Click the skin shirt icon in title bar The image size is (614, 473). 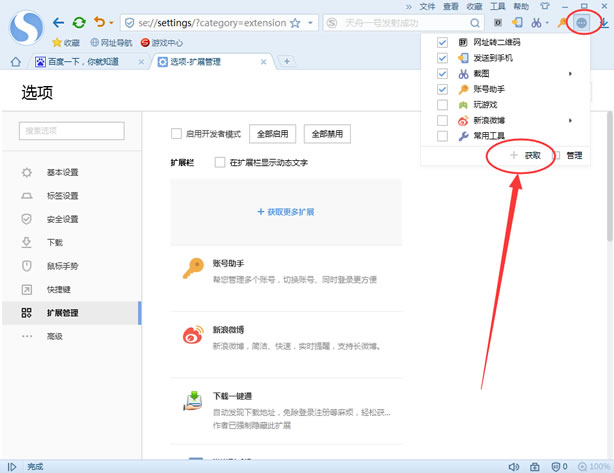tap(545, 6)
